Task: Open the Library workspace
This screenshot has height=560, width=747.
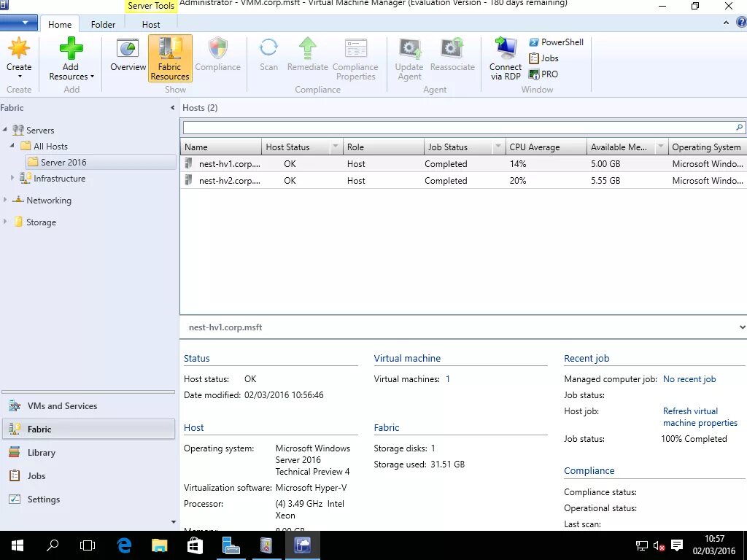Action: pos(88,452)
